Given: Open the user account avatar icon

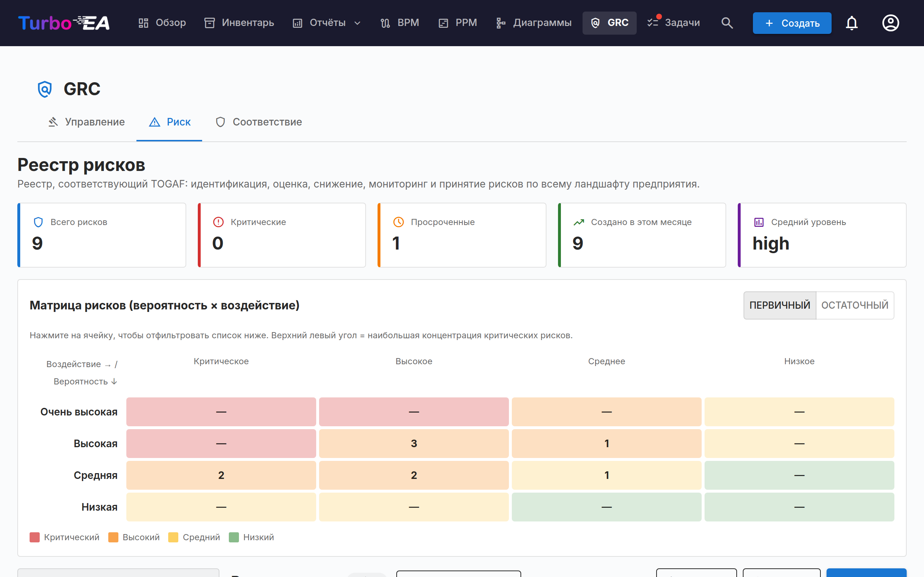Looking at the screenshot, I should click(x=890, y=23).
